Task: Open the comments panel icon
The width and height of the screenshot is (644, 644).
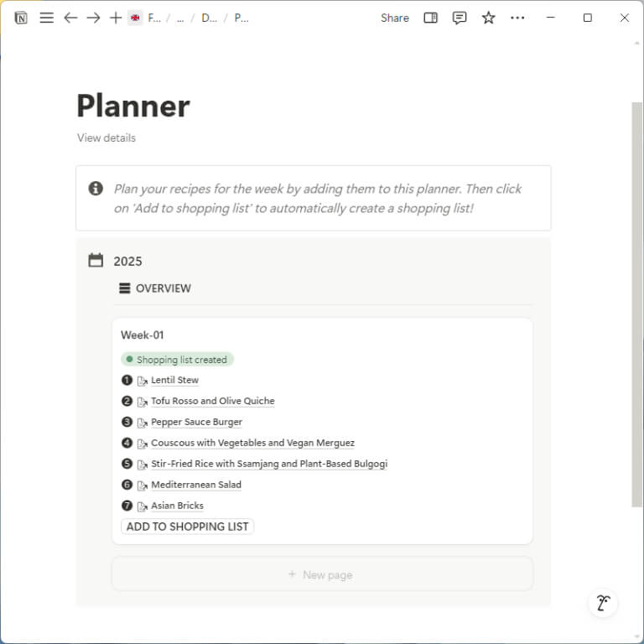Action: coord(460,18)
